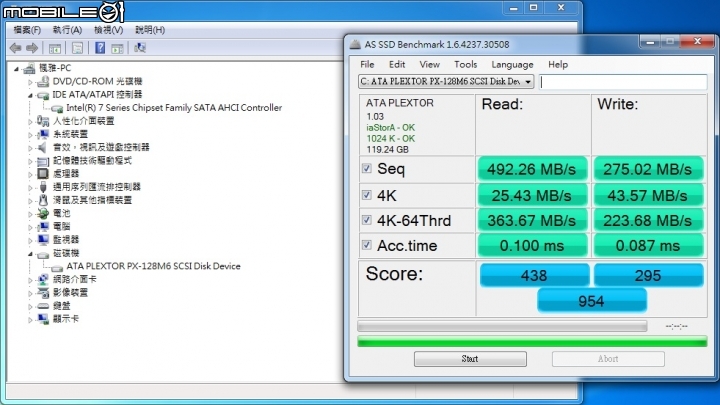Toggle the console tree pane toolbar icon

(55, 48)
